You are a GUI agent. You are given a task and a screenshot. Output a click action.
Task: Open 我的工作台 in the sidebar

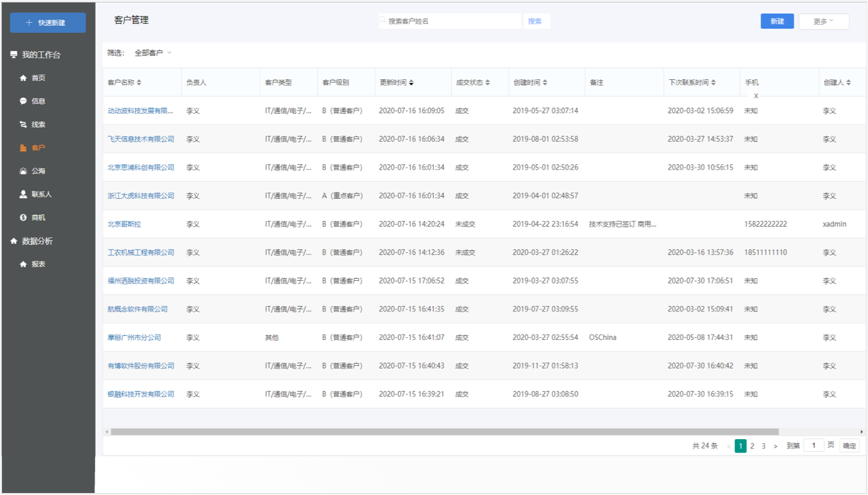point(41,55)
